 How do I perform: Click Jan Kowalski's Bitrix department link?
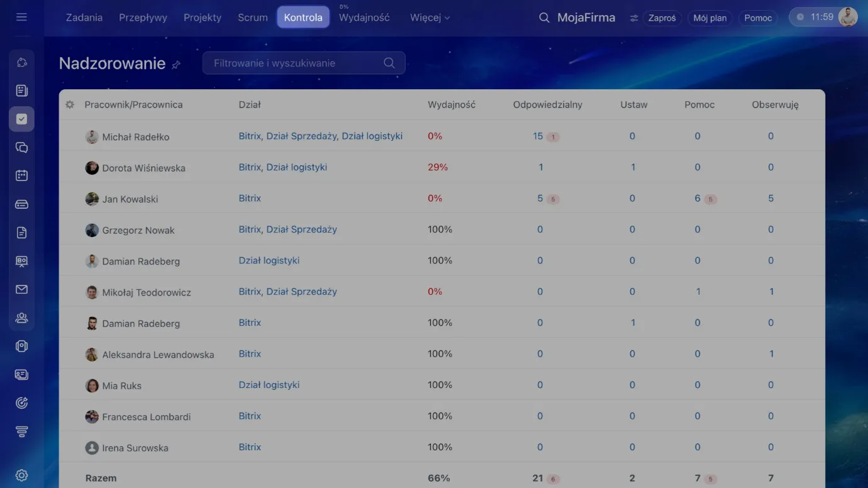pyautogui.click(x=250, y=198)
